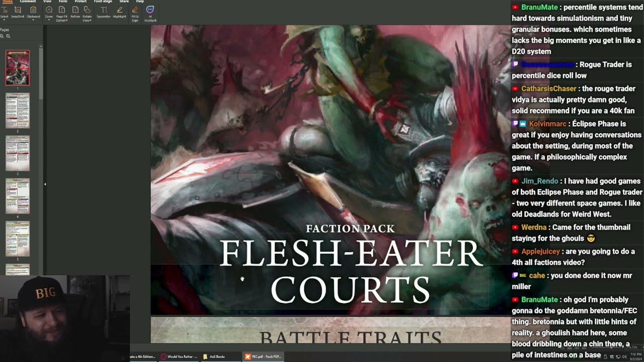This screenshot has width=644, height=362.
Task: Open the Foxit eSign ribbon tab
Action: [x=103, y=2]
